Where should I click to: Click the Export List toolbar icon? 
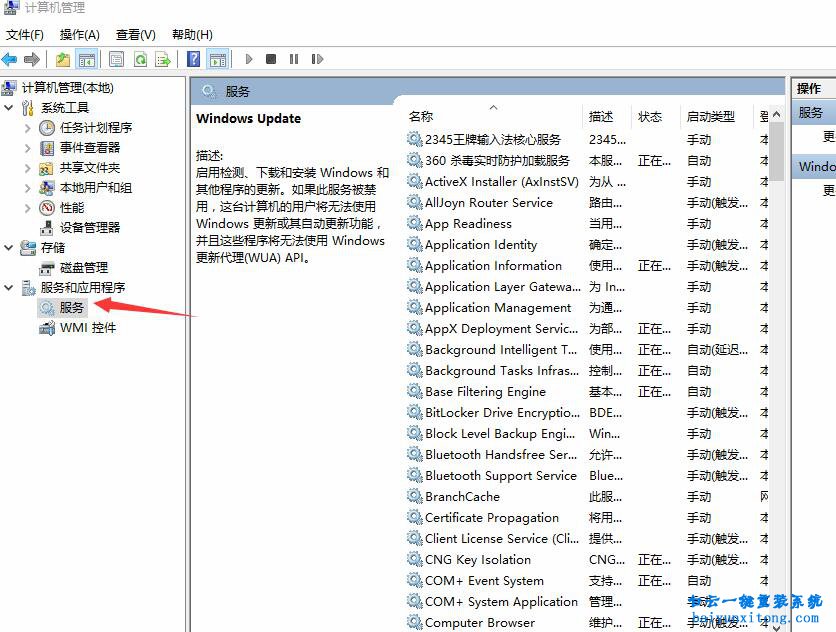[161, 59]
